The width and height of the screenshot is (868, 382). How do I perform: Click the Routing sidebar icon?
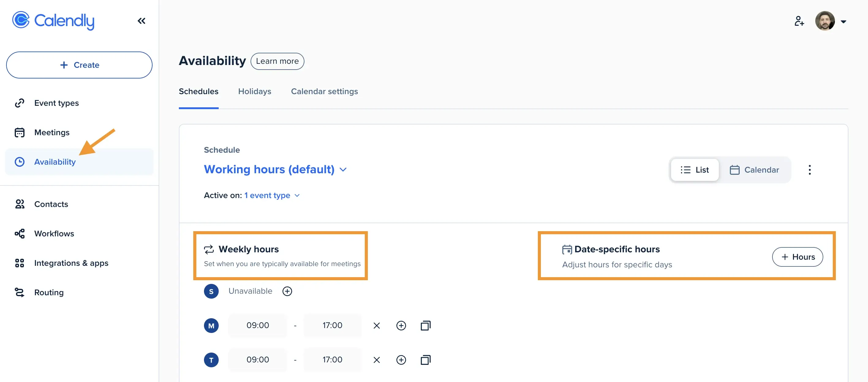click(x=20, y=292)
